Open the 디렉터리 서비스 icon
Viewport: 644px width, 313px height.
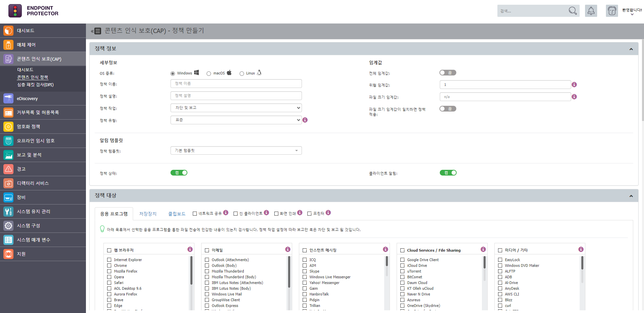(8, 183)
